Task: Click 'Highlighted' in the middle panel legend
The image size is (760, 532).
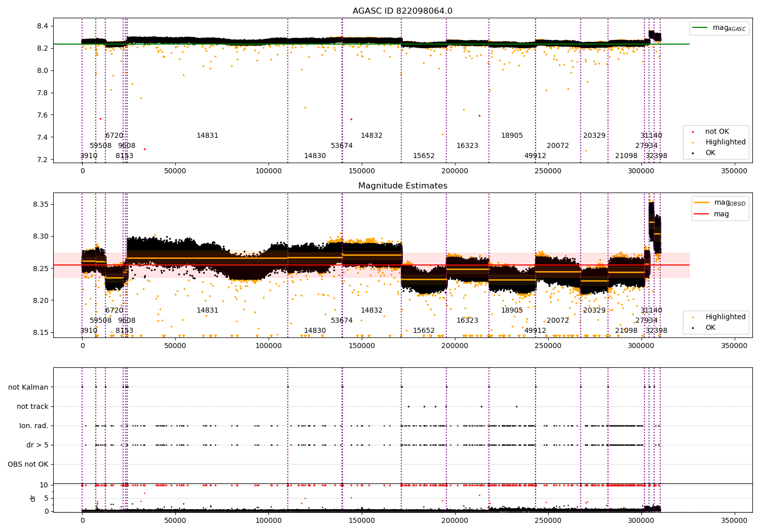Action: tap(719, 317)
